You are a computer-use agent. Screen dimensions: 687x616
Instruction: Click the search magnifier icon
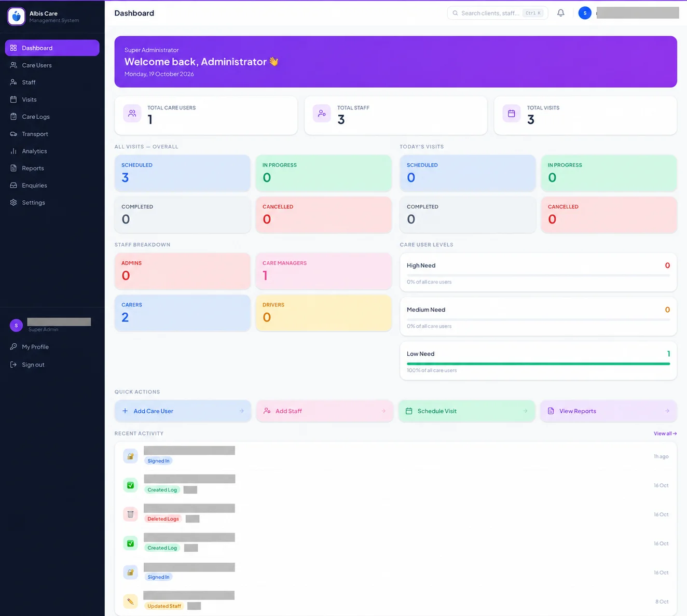[455, 13]
